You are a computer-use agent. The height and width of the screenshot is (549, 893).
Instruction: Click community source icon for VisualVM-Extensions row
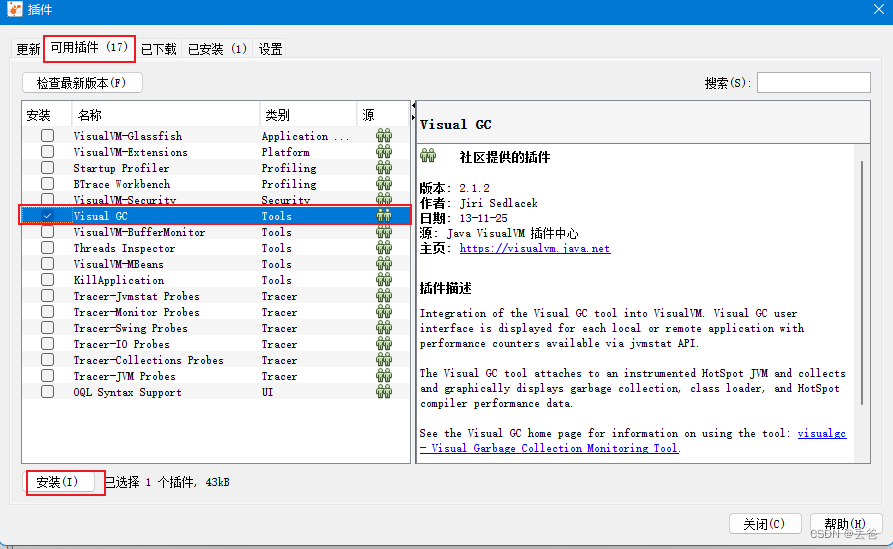384,151
